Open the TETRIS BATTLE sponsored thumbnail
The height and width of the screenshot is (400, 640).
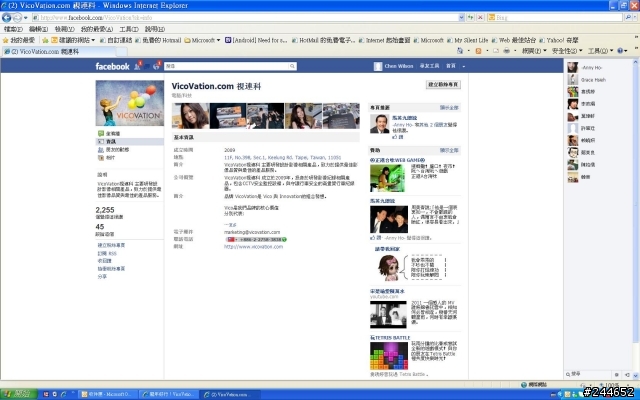389,356
